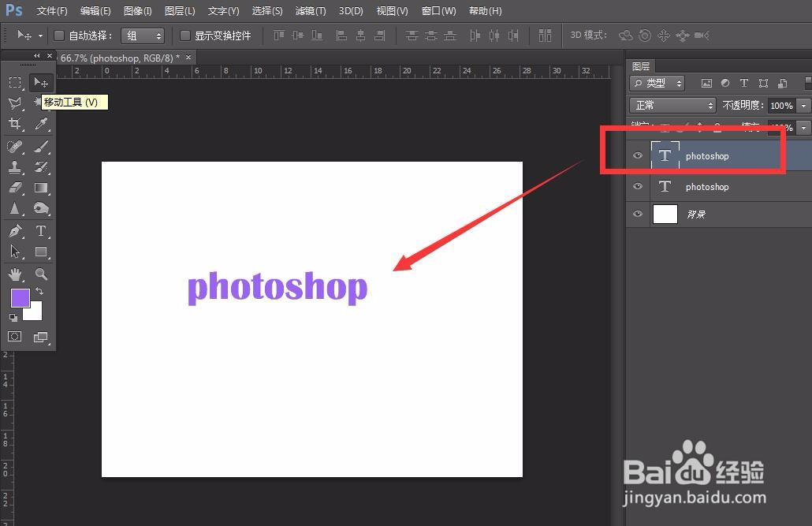812x526 pixels.
Task: Open the fill slider arrow
Action: [x=803, y=128]
